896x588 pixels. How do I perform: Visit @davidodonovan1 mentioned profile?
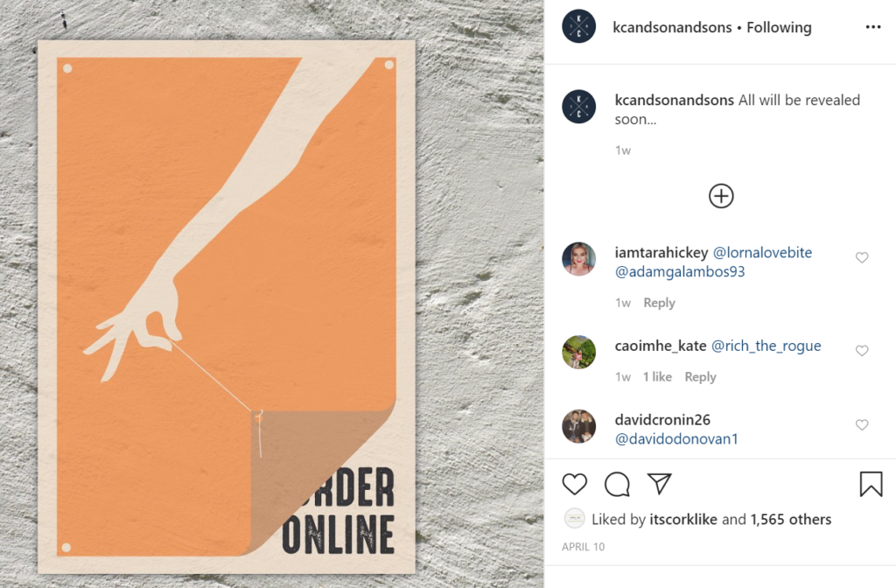click(676, 439)
